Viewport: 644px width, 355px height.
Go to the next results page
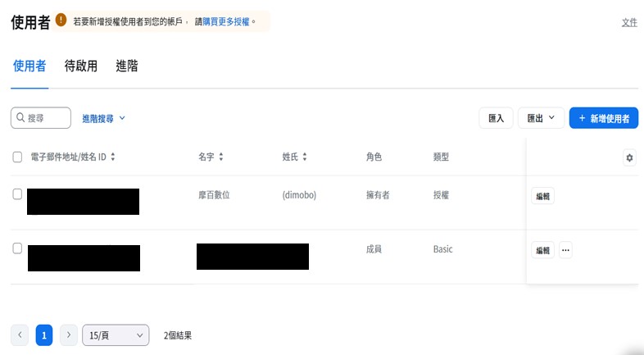click(69, 335)
